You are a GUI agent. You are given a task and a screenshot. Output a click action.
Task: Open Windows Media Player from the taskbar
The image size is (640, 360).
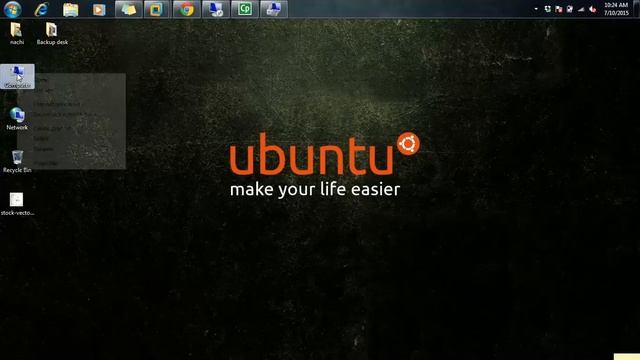[x=99, y=9]
